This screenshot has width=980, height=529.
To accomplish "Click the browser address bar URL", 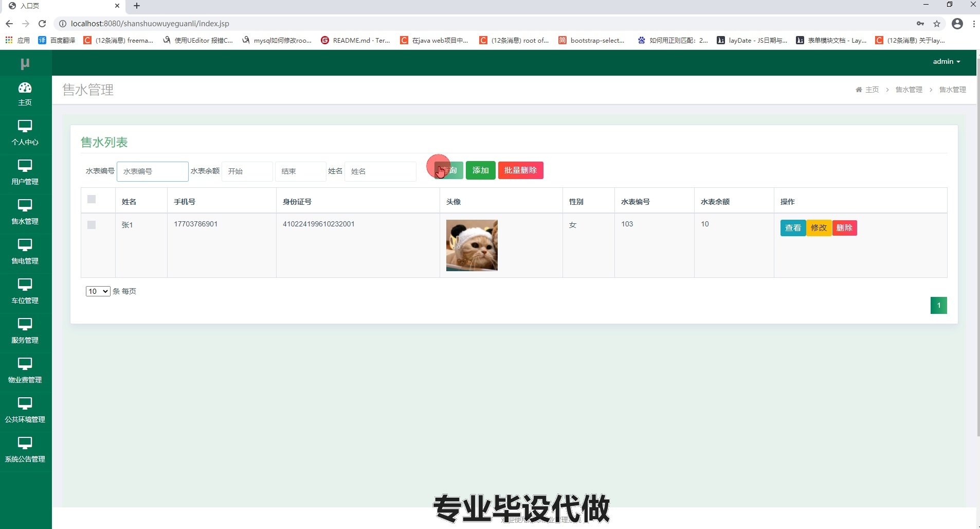I will (x=150, y=24).
